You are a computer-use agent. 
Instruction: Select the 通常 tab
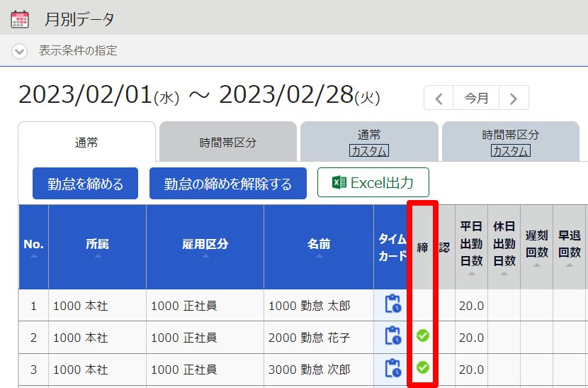click(x=86, y=143)
